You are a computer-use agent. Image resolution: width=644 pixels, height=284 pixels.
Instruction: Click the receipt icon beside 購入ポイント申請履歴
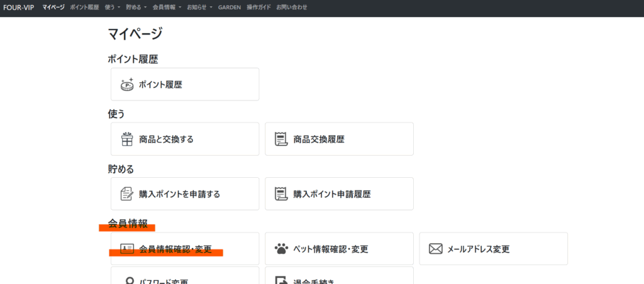pyautogui.click(x=281, y=194)
